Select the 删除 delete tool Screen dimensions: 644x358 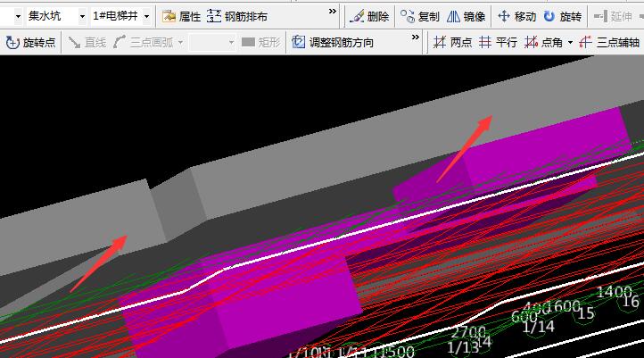(368, 16)
